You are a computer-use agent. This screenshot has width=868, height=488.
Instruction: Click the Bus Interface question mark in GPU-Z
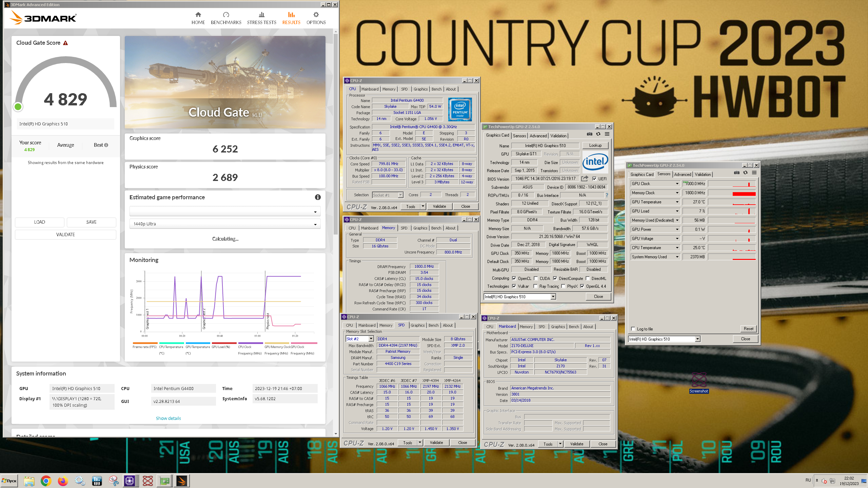coord(607,195)
